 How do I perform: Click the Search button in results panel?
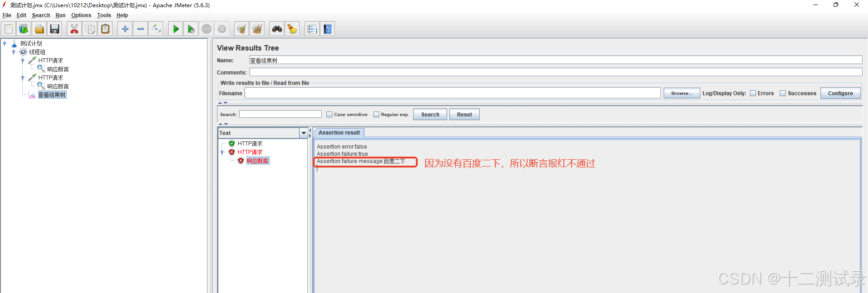point(430,115)
